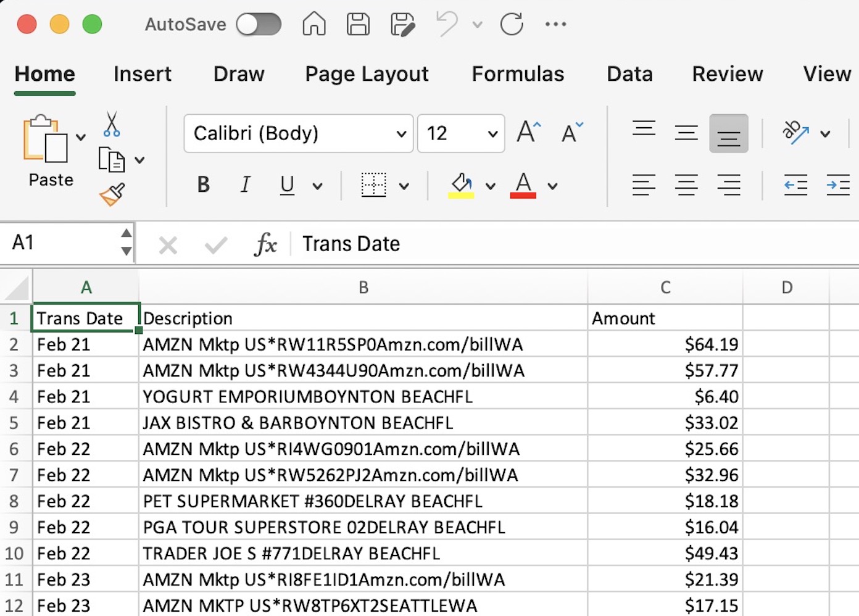Screen dimensions: 859x616
Task: Select the YOGURT EMPORIUMBOYNTON BEACHFL cell
Action: tap(363, 397)
